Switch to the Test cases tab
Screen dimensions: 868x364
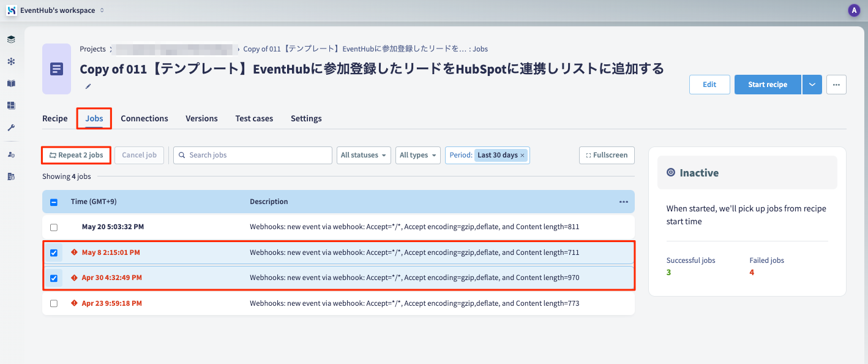coord(254,118)
